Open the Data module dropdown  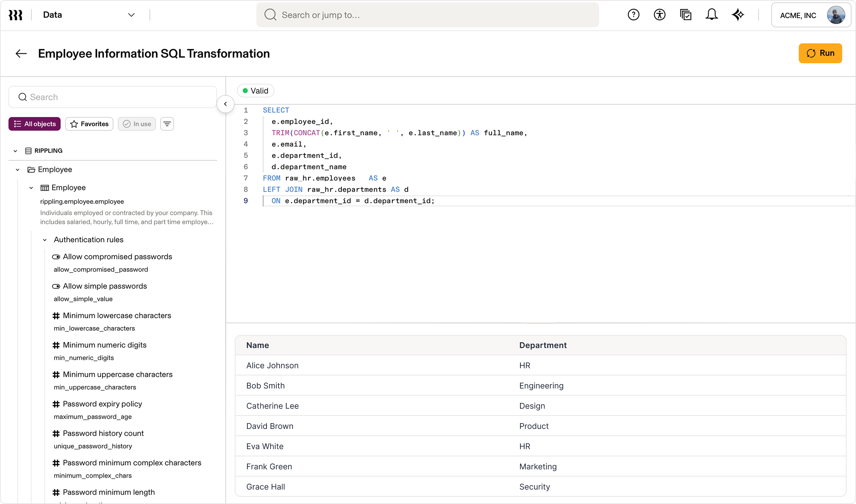(x=89, y=15)
